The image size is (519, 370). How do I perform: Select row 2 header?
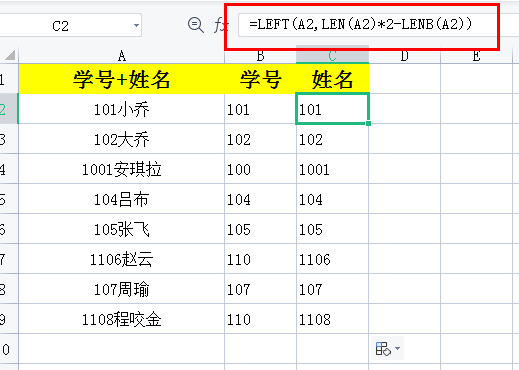click(9, 109)
